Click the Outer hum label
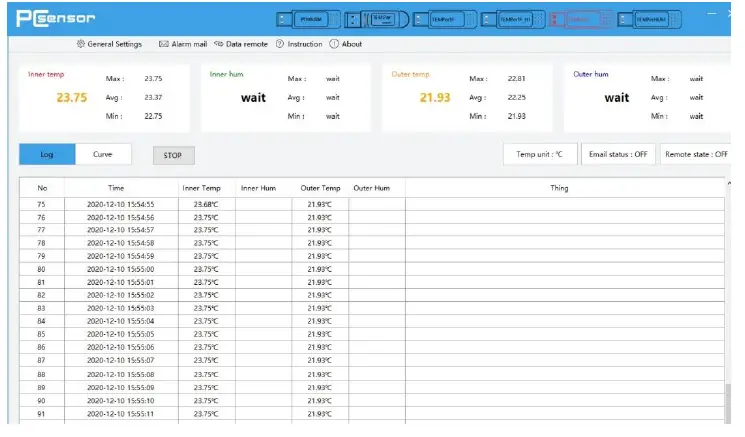 pos(591,74)
